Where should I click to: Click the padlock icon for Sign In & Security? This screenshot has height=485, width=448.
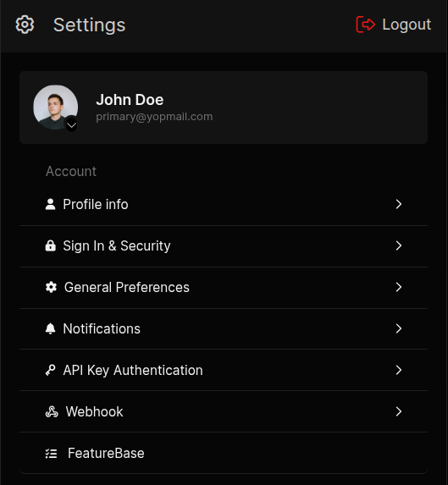click(51, 245)
